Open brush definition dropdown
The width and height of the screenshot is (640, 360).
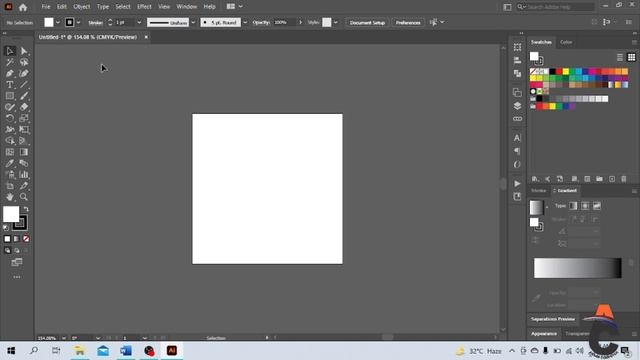click(x=245, y=22)
